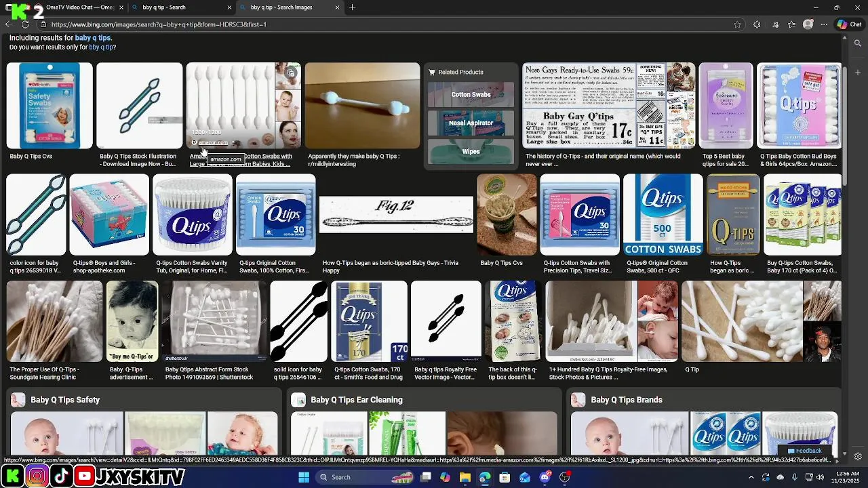Open the Baby Q Tips Cvs safety swabs image
Image resolution: width=868 pixels, height=488 pixels.
tap(50, 106)
